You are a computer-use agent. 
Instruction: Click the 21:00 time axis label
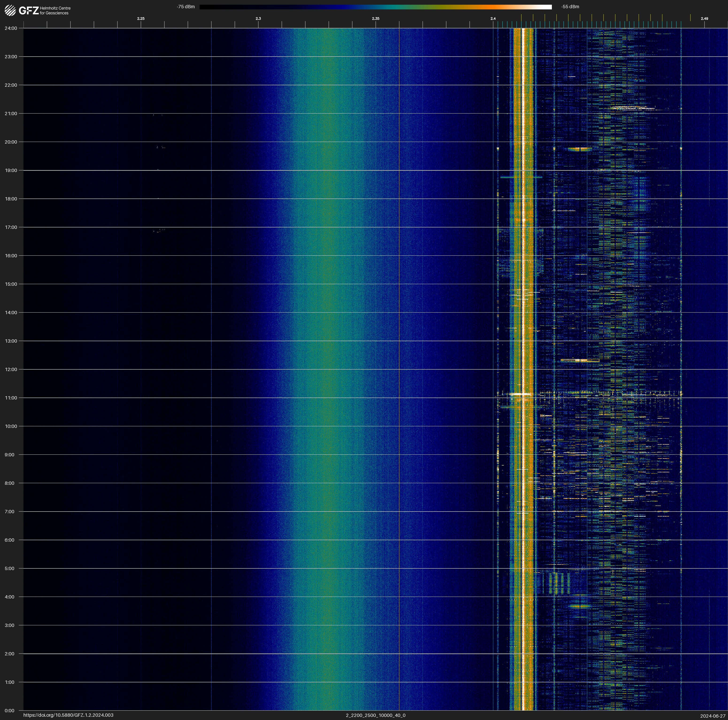pos(11,113)
